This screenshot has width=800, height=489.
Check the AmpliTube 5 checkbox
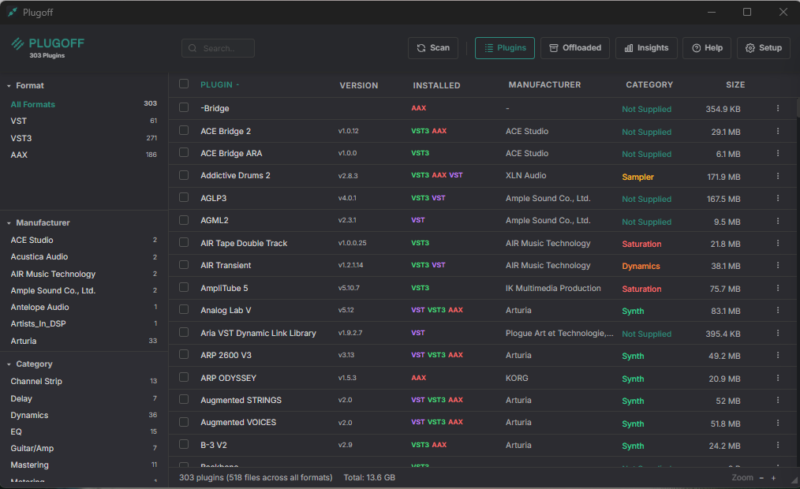(x=184, y=287)
